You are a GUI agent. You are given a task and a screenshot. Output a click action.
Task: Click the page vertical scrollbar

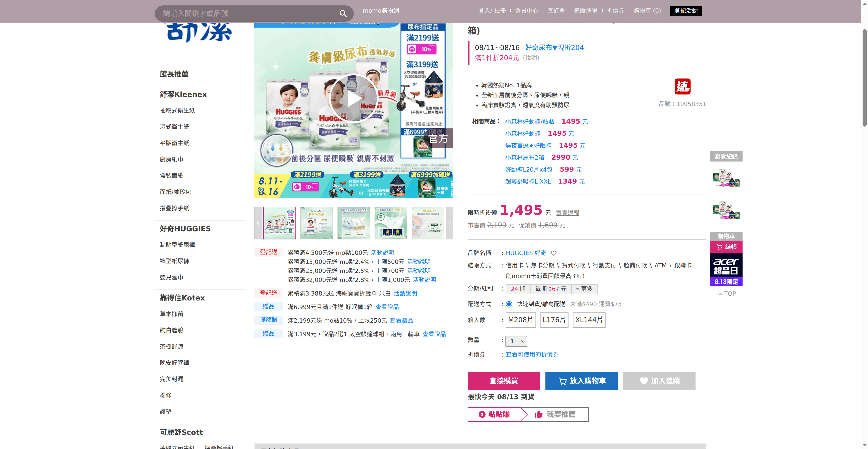point(864,78)
